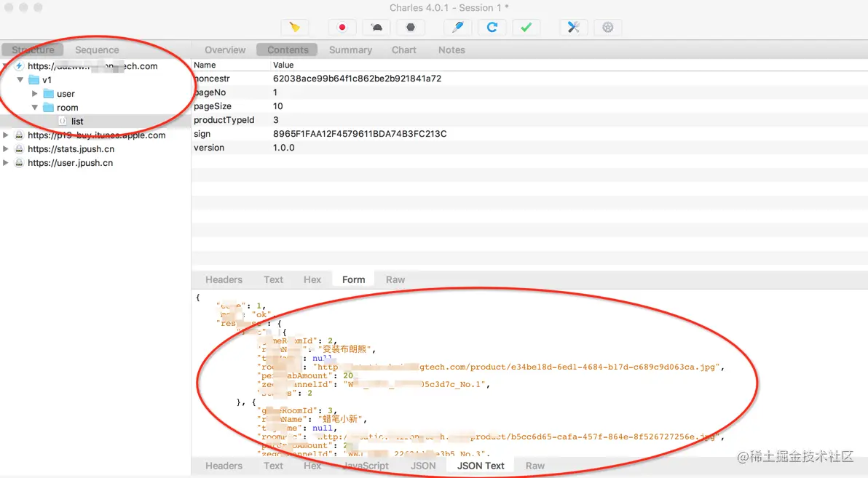
Task: Open the Tools wrench icon
Action: (x=574, y=27)
